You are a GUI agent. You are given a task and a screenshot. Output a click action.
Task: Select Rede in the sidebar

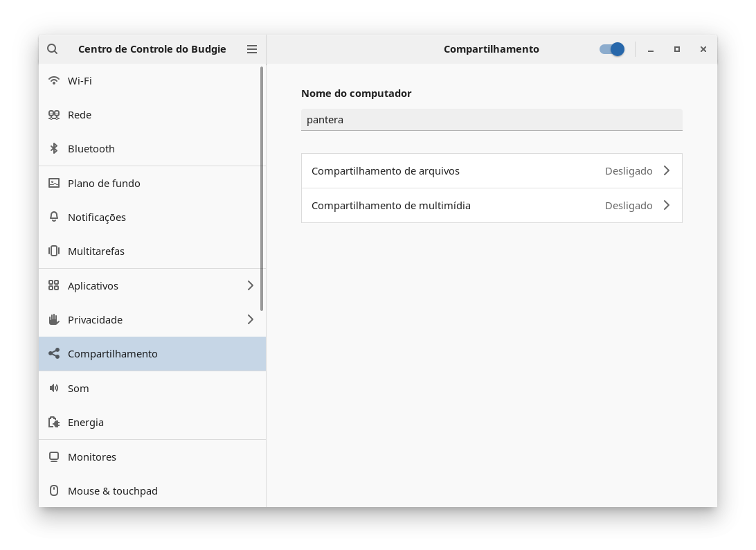tap(80, 114)
